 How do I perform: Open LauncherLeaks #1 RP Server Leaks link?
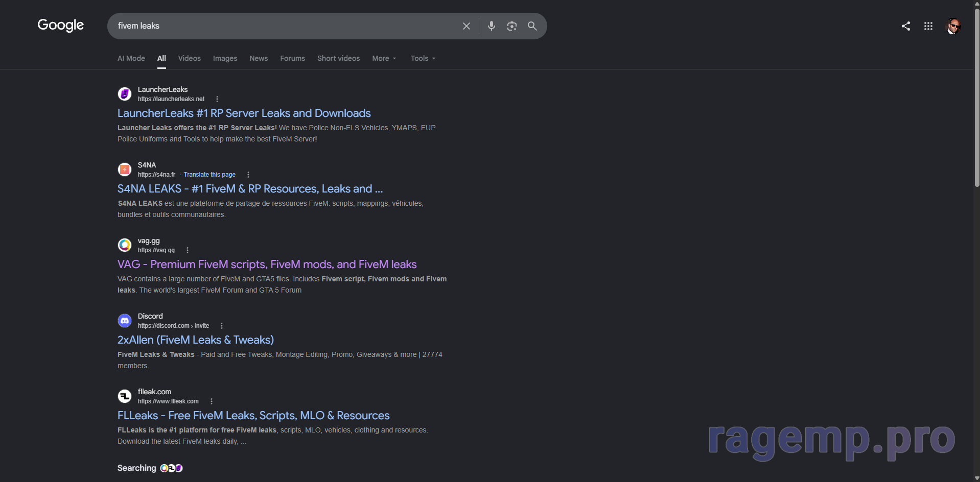pyautogui.click(x=244, y=113)
